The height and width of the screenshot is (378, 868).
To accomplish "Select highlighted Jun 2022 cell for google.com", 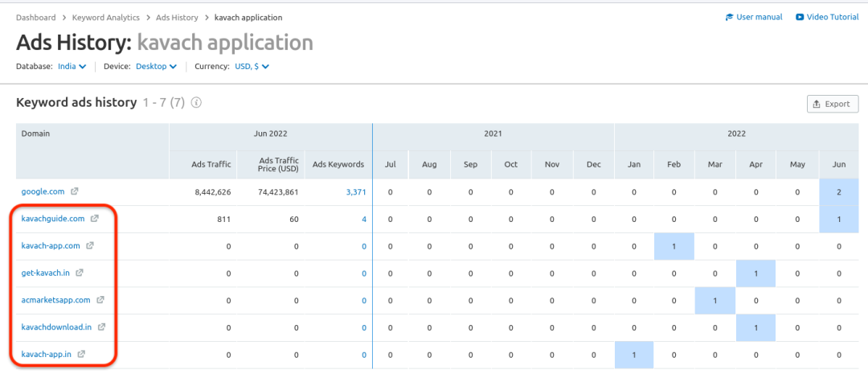I will [x=838, y=191].
